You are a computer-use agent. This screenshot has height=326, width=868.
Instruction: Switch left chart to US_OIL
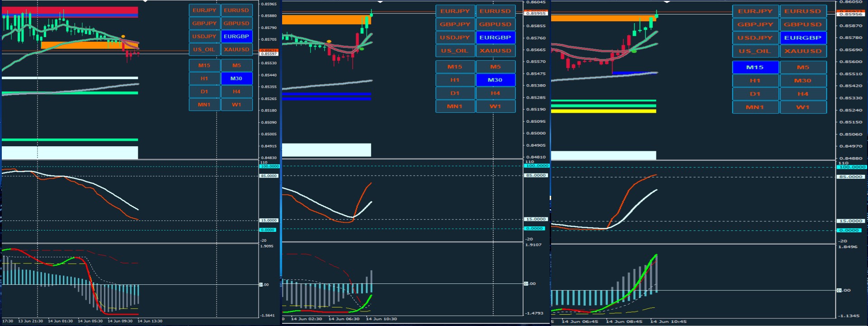click(204, 50)
